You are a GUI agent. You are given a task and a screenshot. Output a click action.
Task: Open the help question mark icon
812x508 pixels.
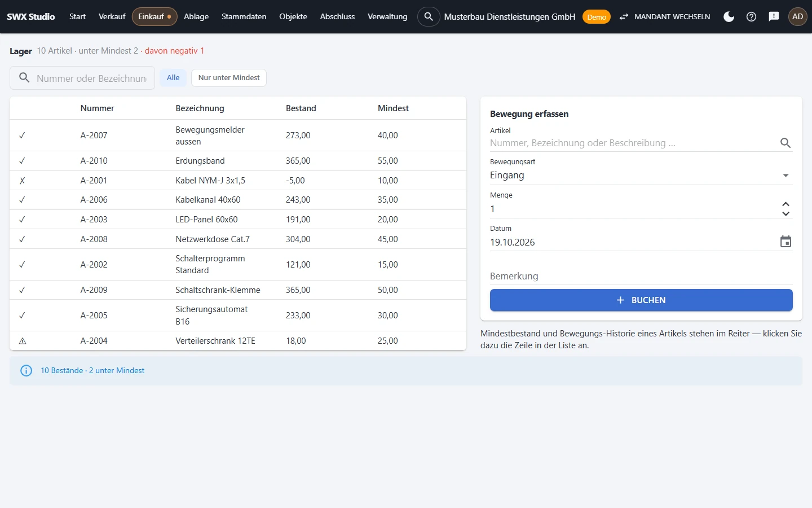pyautogui.click(x=751, y=16)
